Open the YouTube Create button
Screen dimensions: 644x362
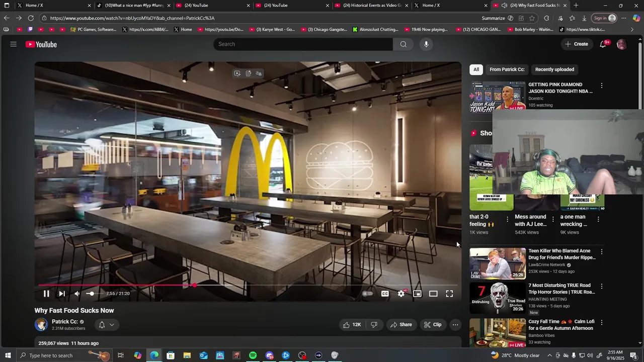577,44
